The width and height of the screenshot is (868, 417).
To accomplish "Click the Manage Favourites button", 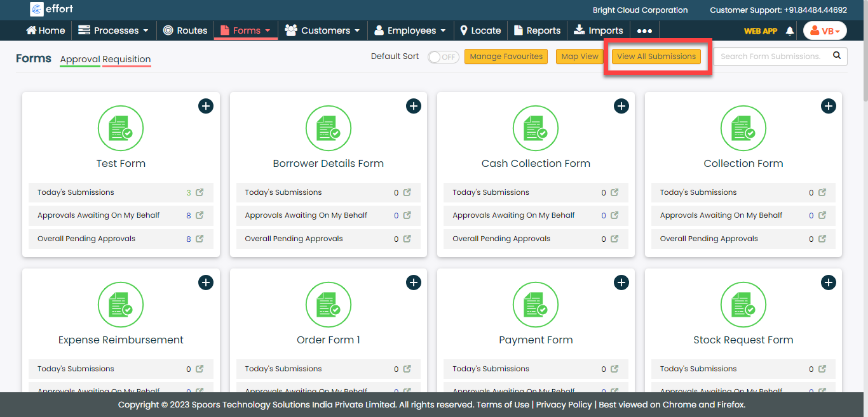I will (506, 56).
